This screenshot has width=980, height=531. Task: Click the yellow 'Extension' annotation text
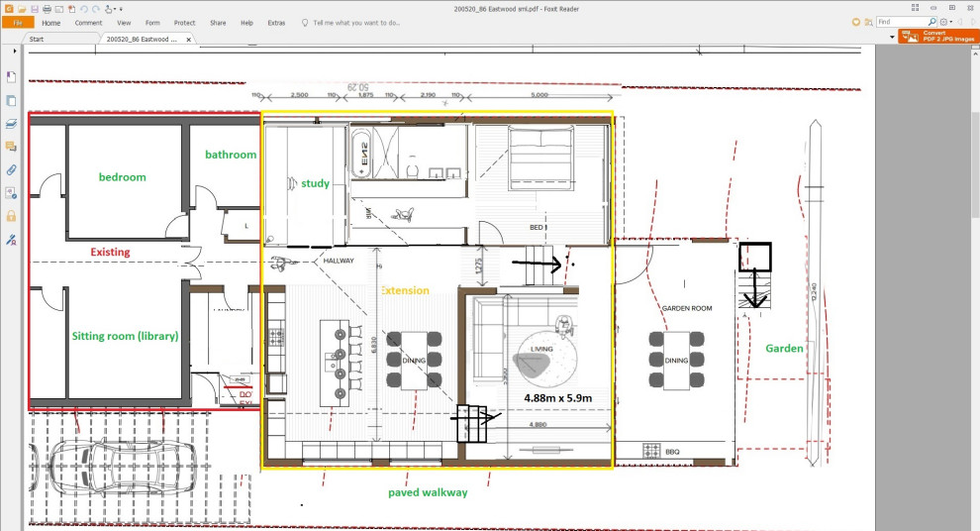pyautogui.click(x=405, y=290)
